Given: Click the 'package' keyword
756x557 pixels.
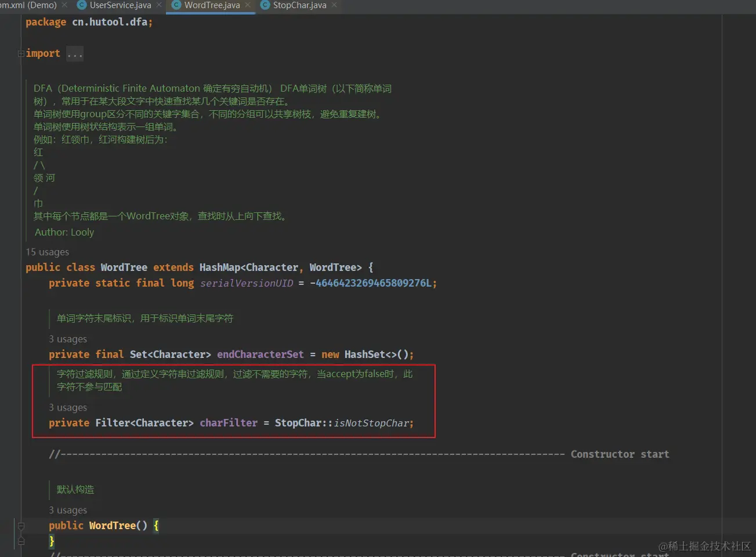Looking at the screenshot, I should (46, 22).
